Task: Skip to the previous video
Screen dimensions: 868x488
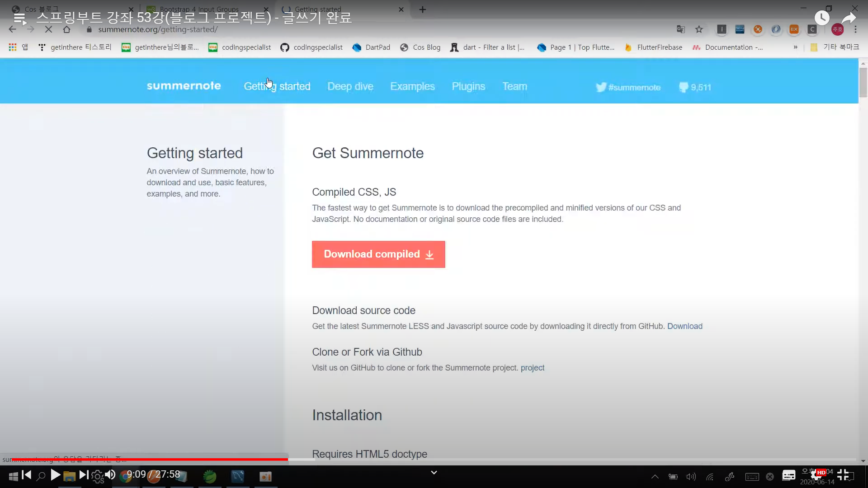Action: coord(27,475)
